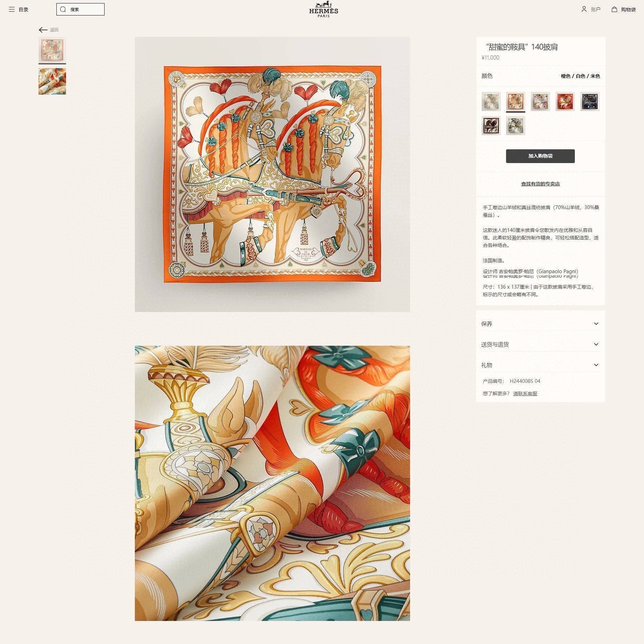Focus the 搜索 search input field
Image resolution: width=644 pixels, height=644 pixels.
(x=80, y=9)
